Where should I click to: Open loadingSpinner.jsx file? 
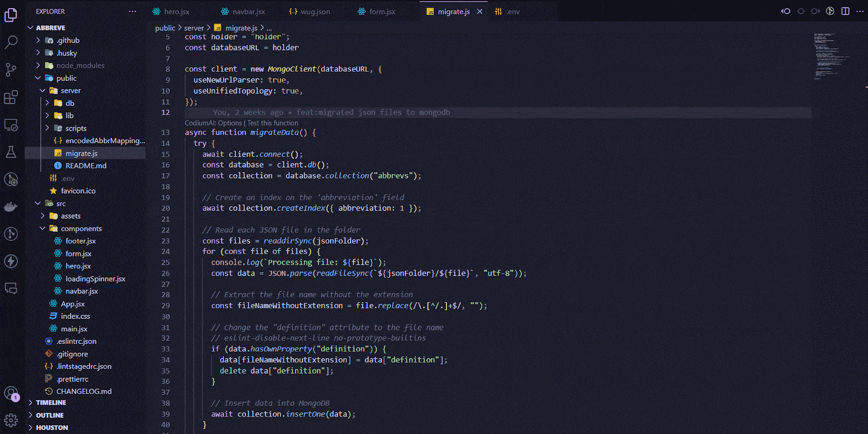click(95, 279)
